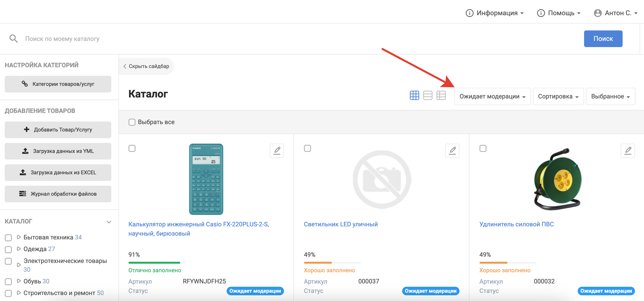Select the Casio calculator product checkbox
Viewport: 644px width, 301px height.
(132, 148)
